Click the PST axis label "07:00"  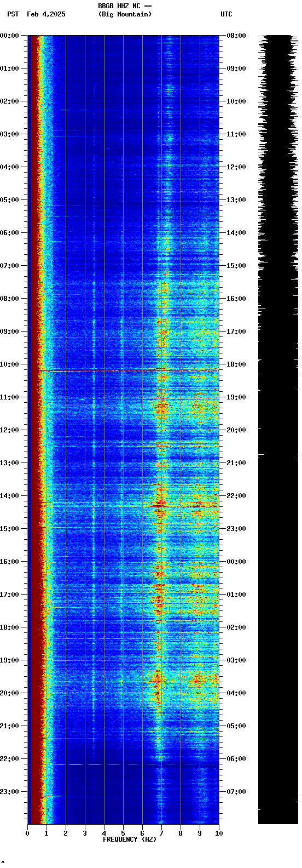pos(9,266)
